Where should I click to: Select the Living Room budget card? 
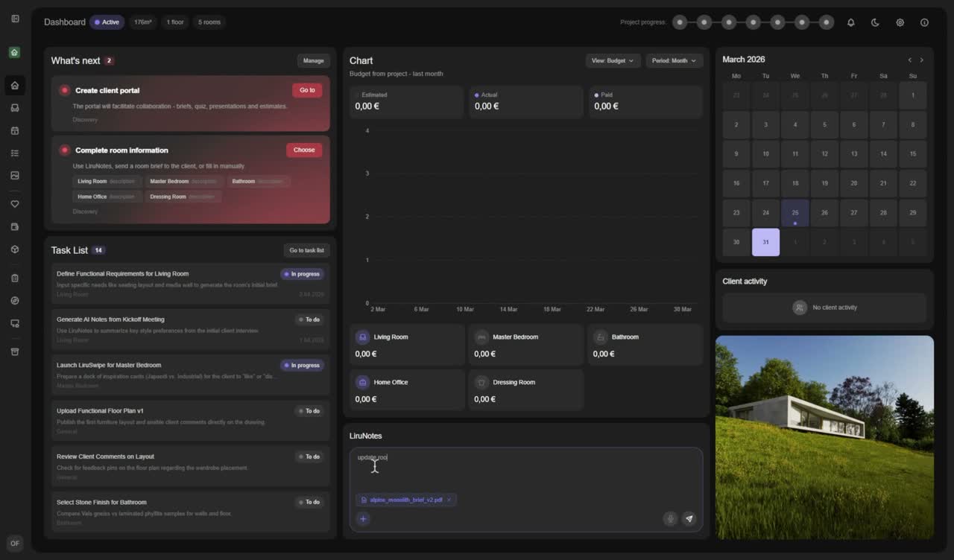[x=406, y=345]
